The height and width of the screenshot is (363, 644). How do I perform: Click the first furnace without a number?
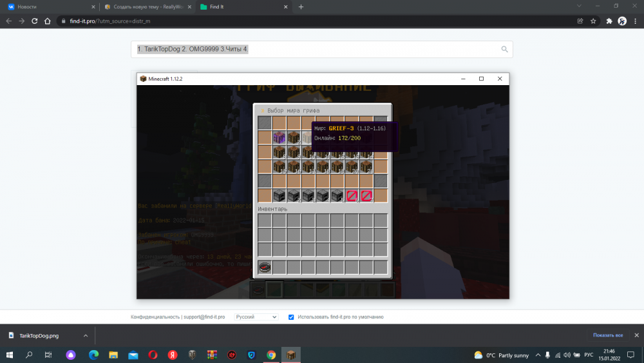279,195
